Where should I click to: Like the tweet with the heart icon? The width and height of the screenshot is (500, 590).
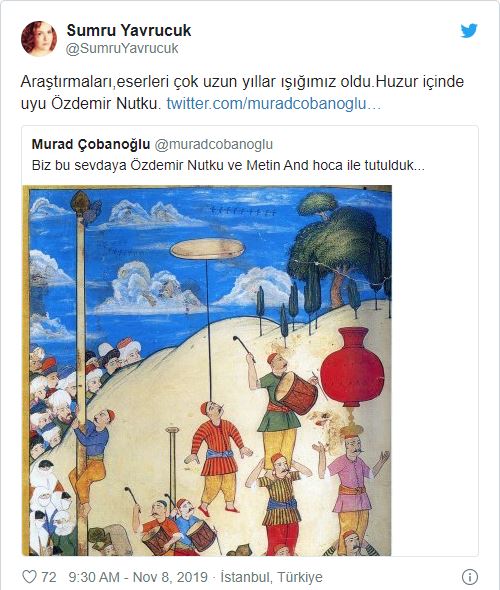point(29,577)
